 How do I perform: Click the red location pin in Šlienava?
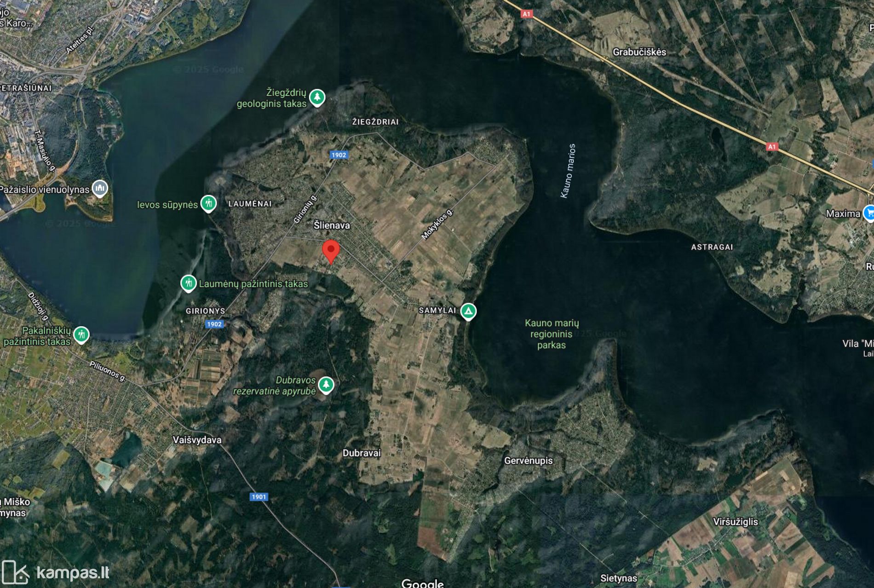331,251
